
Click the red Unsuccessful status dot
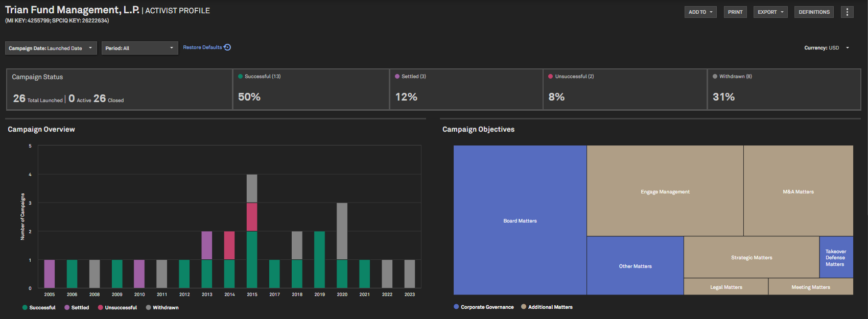pos(551,77)
